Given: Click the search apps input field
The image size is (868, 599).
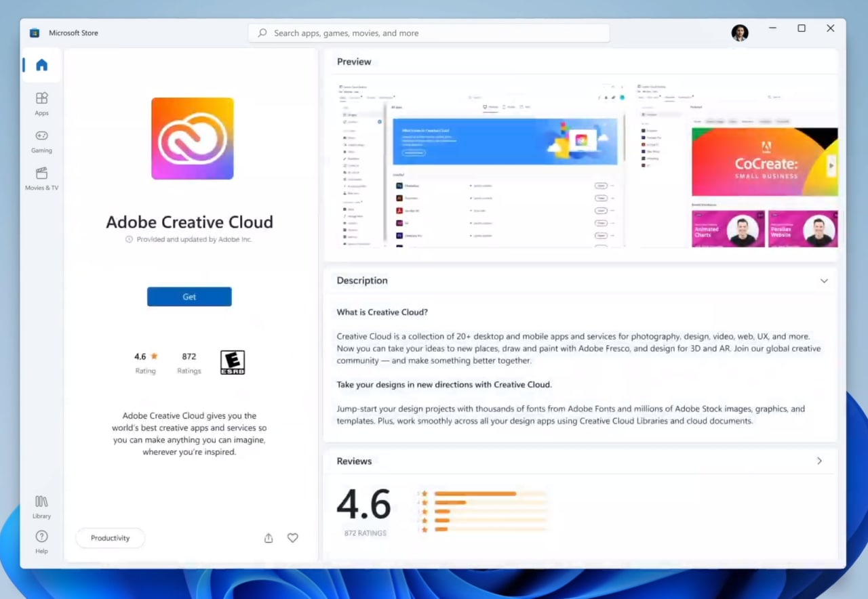Looking at the screenshot, I should 429,33.
